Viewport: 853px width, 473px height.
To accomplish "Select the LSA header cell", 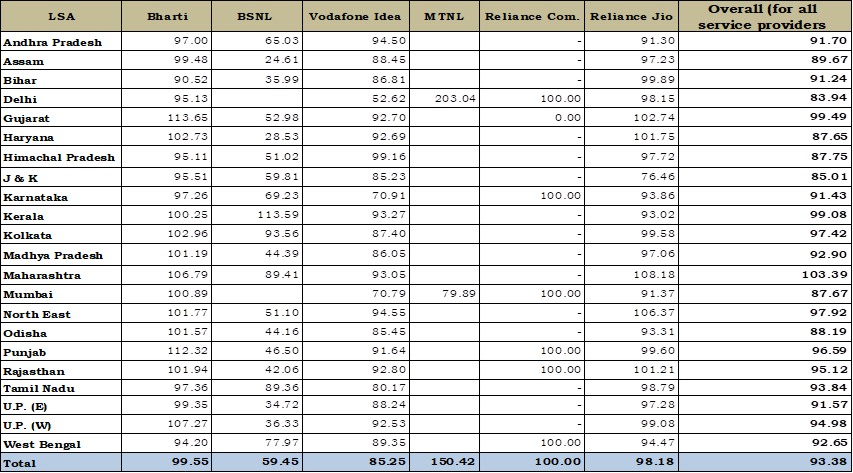I will click(61, 17).
